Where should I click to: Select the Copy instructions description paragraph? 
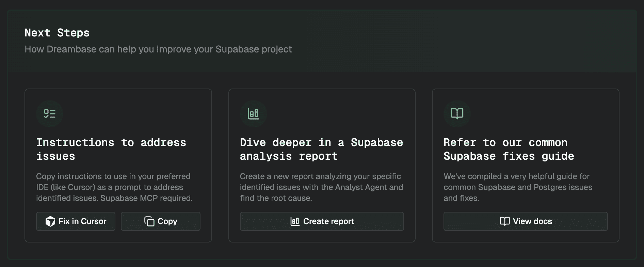tap(114, 187)
